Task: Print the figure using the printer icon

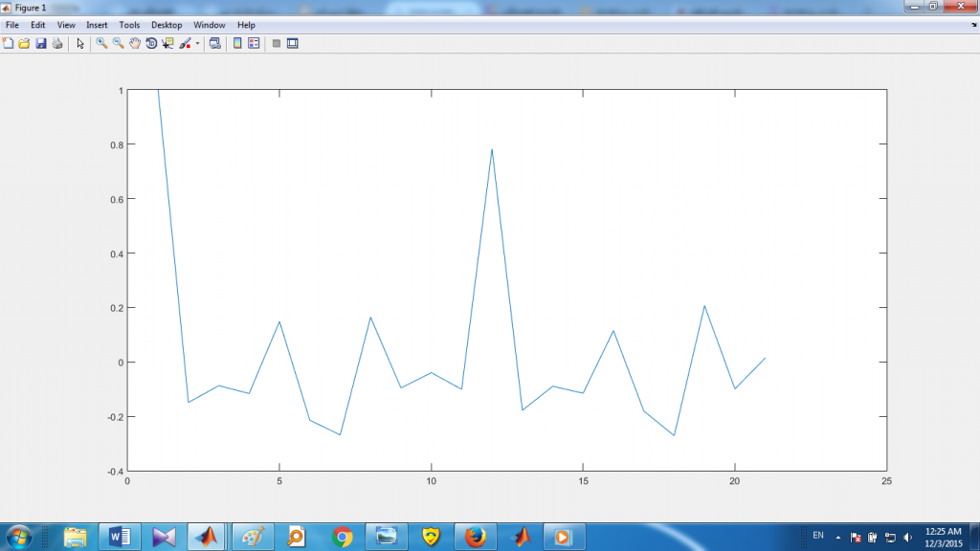Action: tap(57, 43)
